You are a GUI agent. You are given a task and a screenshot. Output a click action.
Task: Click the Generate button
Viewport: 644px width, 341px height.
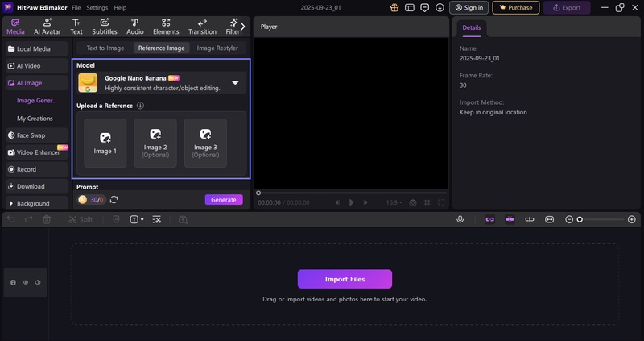[x=224, y=199]
